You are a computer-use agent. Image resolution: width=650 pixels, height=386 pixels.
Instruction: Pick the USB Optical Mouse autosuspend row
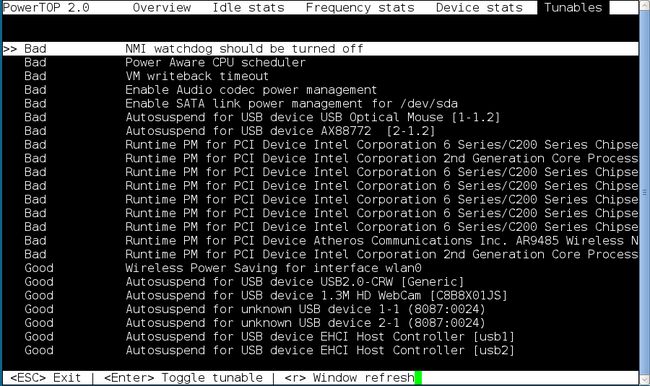320,117
